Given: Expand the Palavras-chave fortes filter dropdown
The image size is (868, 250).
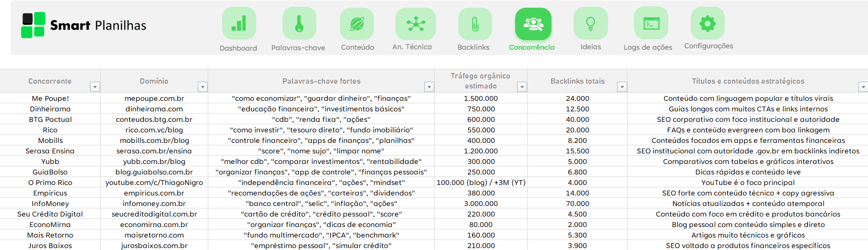Looking at the screenshot, I should 429,87.
